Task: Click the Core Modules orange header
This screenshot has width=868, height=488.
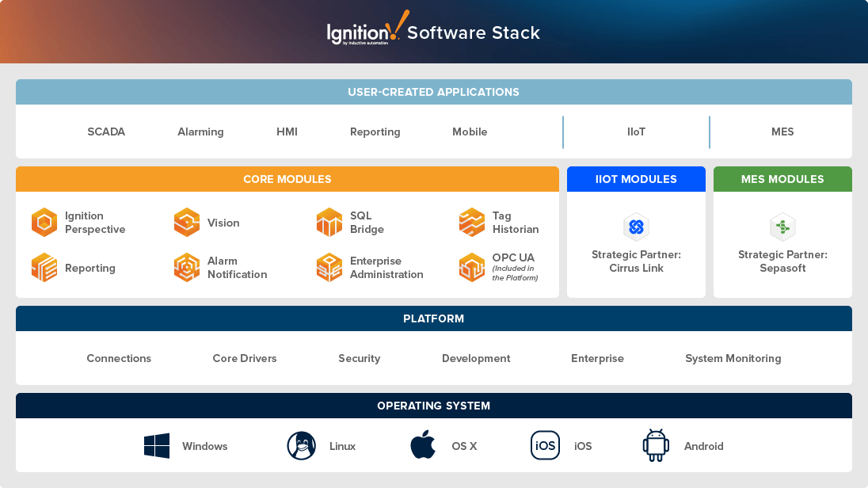Action: point(287,179)
